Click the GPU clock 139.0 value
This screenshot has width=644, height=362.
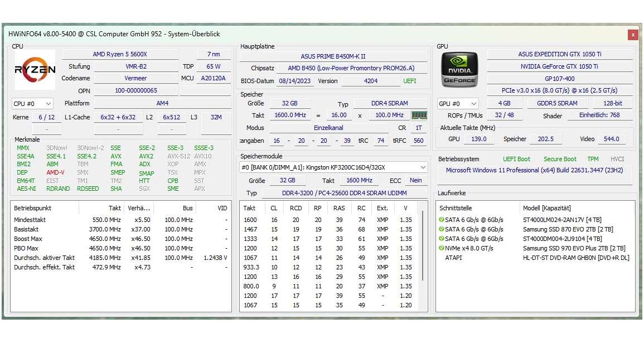pos(479,139)
